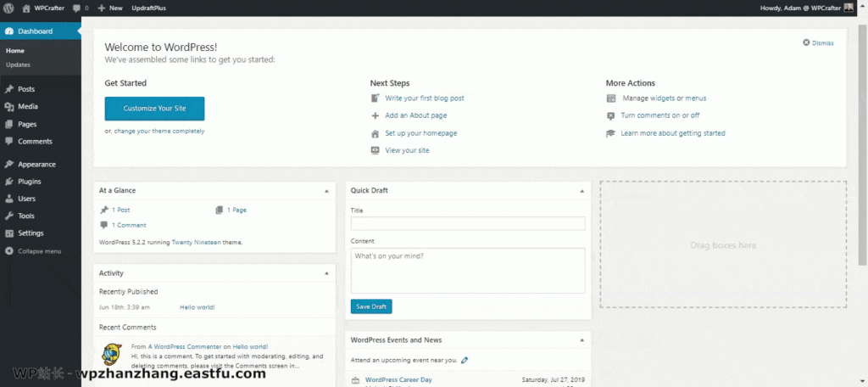Click the Settings icon in sidebar

[x=9, y=233]
